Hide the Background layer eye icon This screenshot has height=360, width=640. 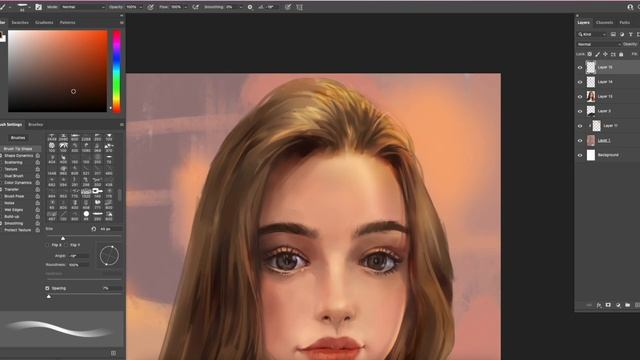pos(580,155)
